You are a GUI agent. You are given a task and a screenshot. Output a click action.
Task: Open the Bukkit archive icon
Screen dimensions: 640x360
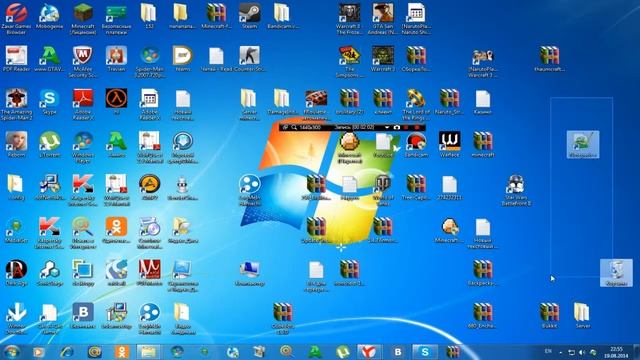point(549,316)
